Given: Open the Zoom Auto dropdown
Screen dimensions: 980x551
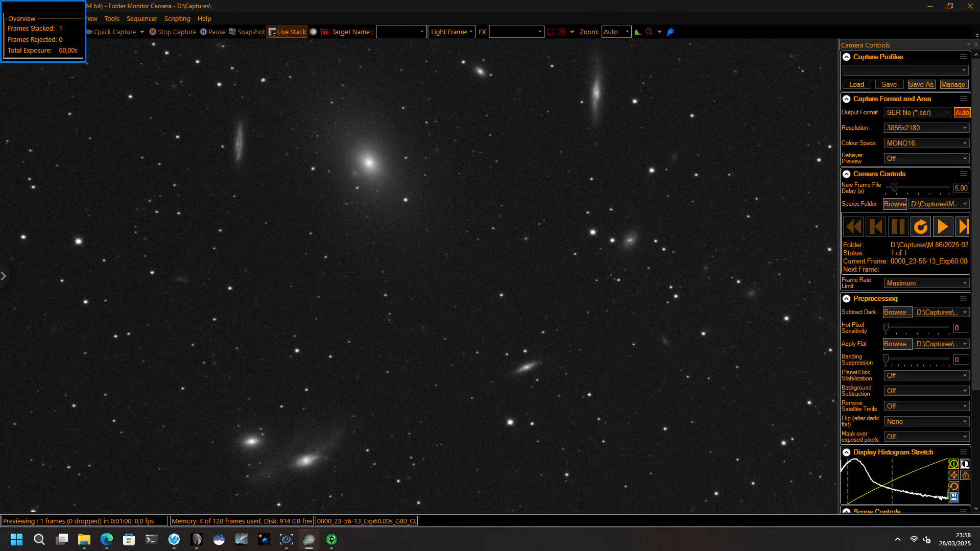Looking at the screenshot, I should tap(616, 32).
